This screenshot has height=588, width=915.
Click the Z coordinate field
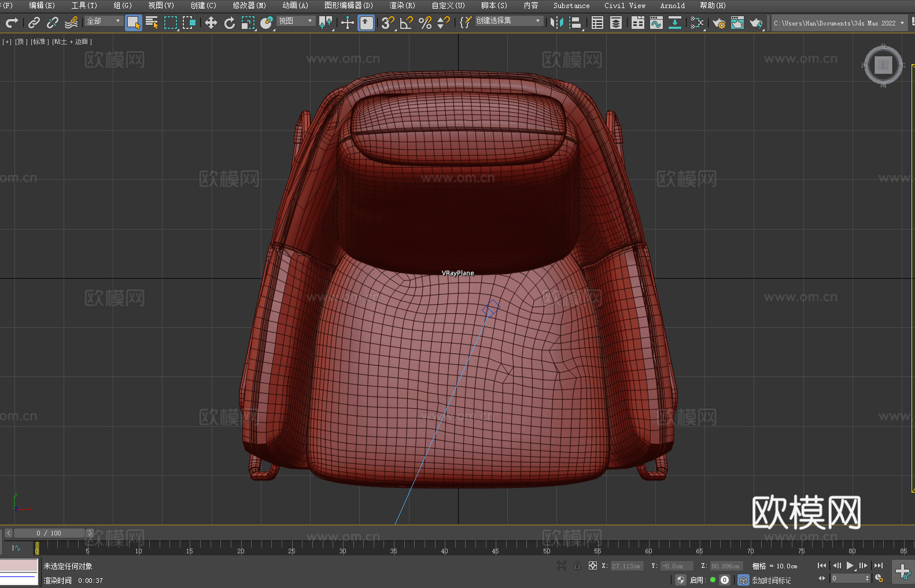point(726,566)
